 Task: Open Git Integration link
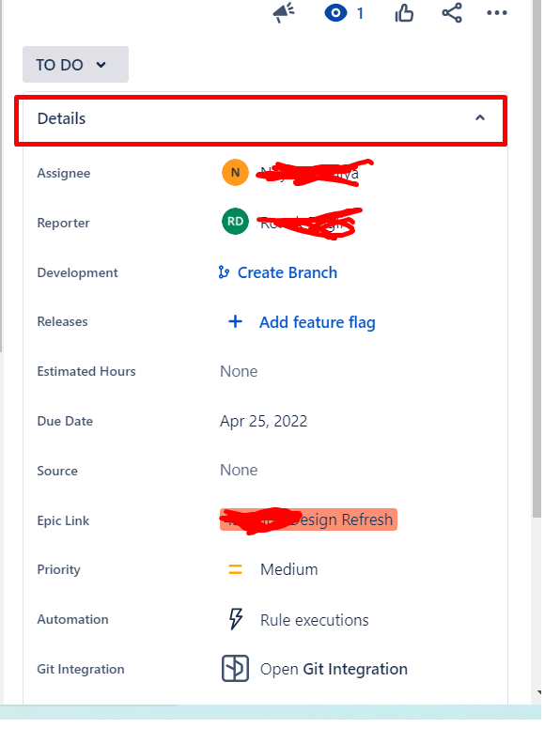point(334,669)
